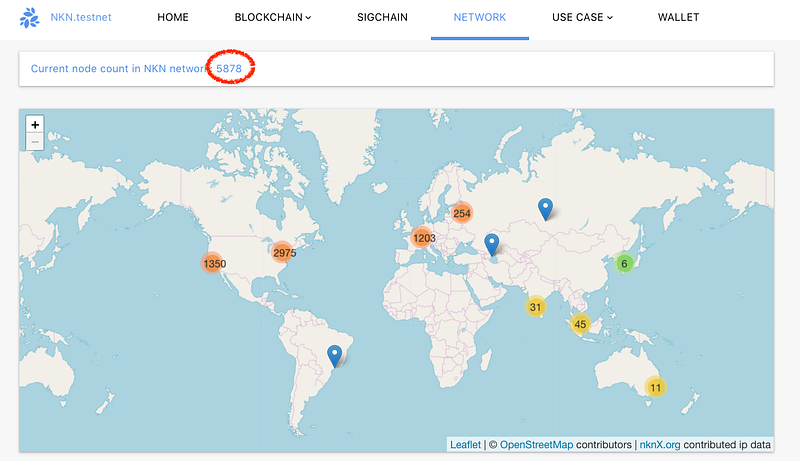This screenshot has height=461, width=800.
Task: Go to the HOME menu item
Action: click(172, 17)
